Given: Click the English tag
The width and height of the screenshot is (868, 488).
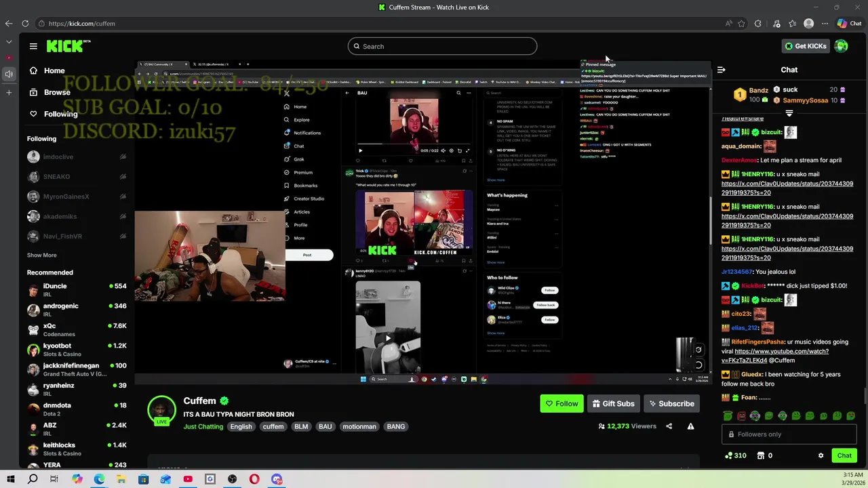Looking at the screenshot, I should point(241,427).
